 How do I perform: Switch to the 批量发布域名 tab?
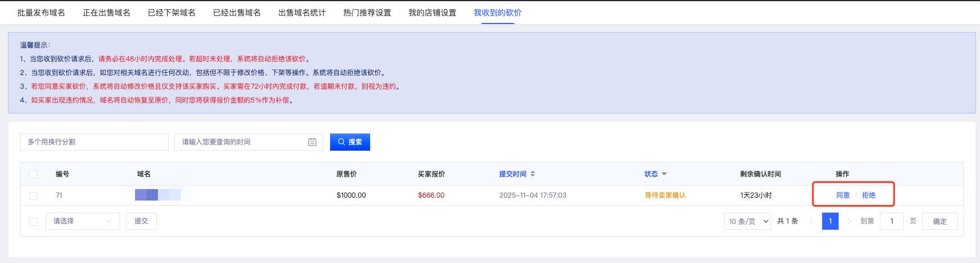click(x=41, y=13)
